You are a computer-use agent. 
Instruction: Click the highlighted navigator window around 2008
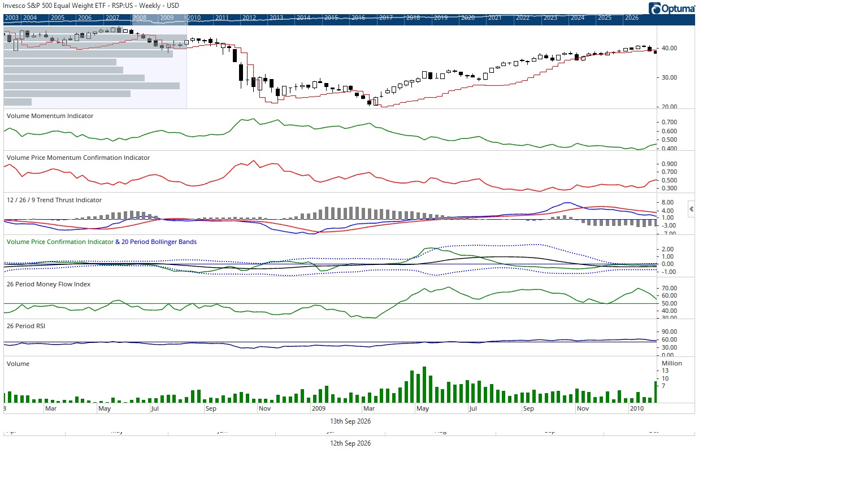tap(159, 18)
